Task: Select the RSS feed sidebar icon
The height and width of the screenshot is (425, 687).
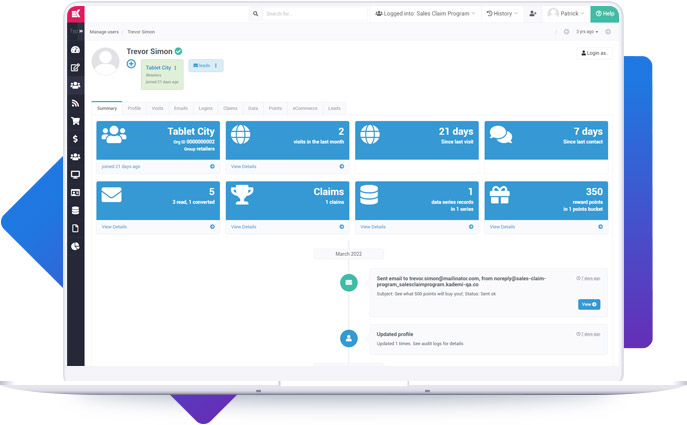Action: click(76, 103)
